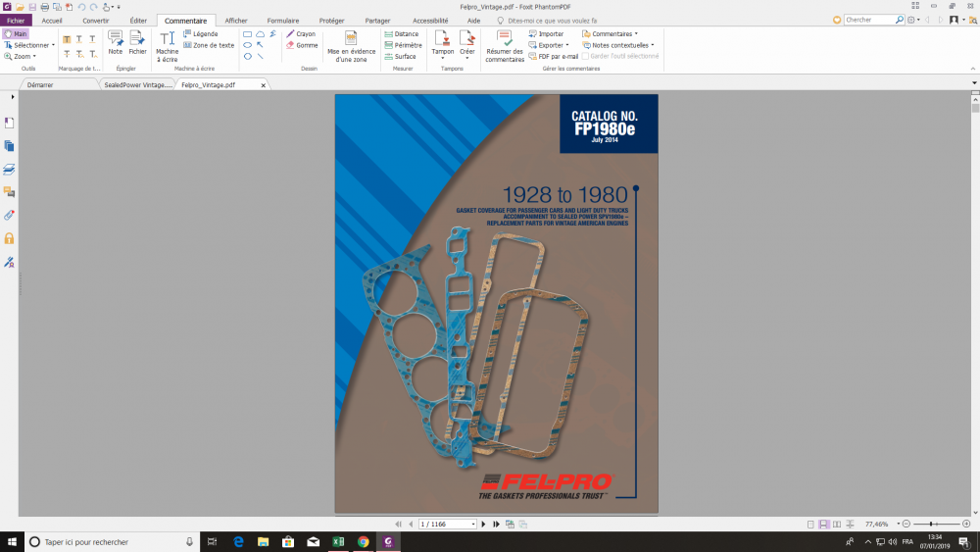Click the undo icon in title bar

tap(81, 7)
